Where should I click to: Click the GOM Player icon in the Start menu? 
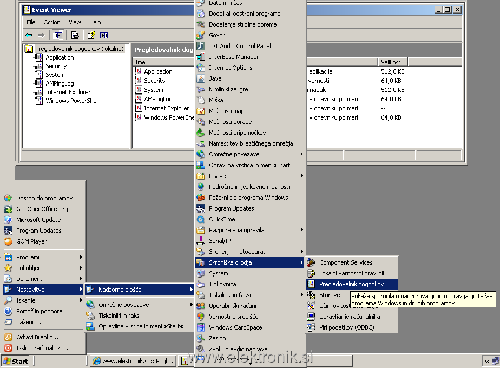(x=8, y=241)
